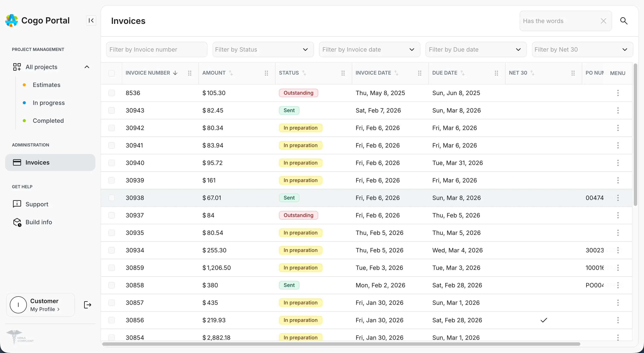Check the box for invoice 30939

coord(112,180)
